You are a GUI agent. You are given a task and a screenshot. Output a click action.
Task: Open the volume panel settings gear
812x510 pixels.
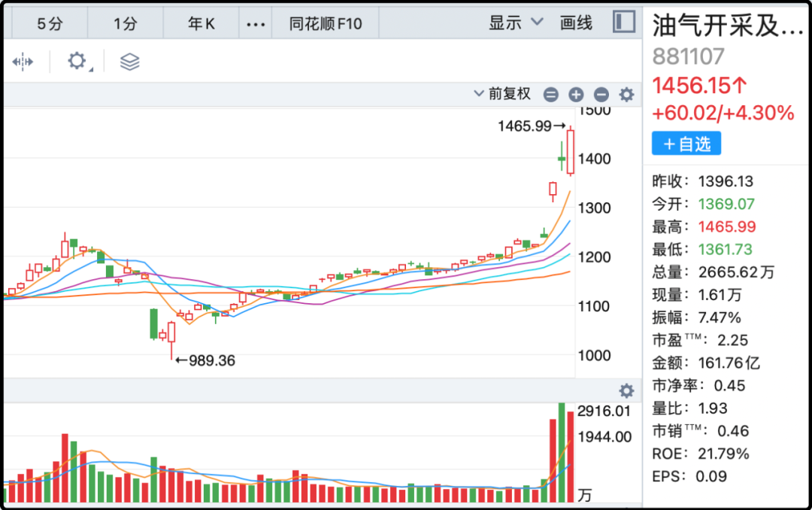point(626,391)
